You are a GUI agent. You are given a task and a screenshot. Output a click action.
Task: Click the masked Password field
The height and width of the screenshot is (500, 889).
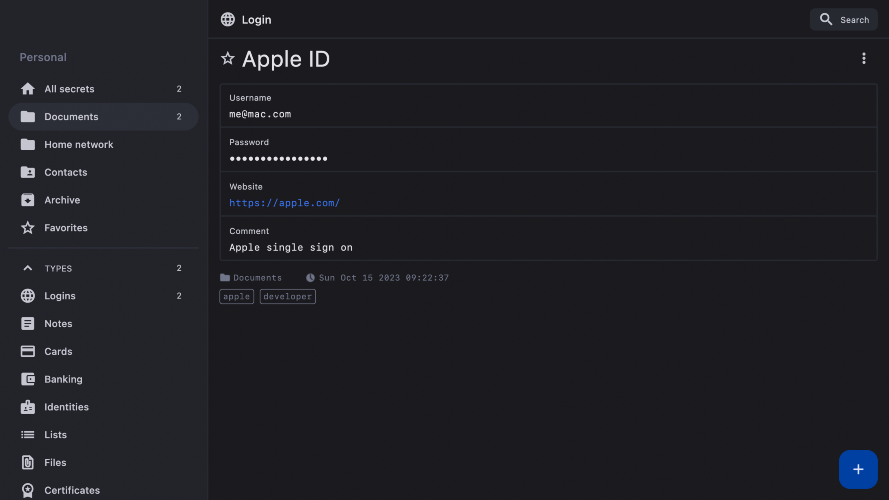pos(548,150)
